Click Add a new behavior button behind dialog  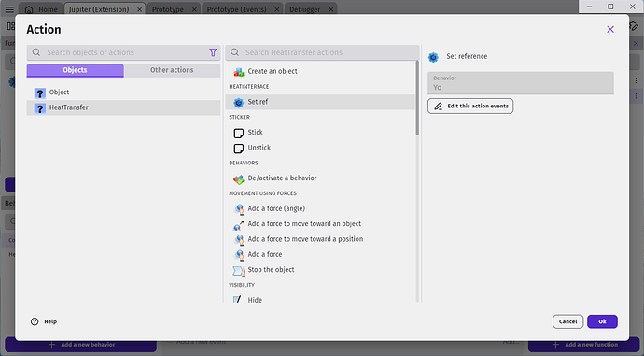pyautogui.click(x=81, y=346)
